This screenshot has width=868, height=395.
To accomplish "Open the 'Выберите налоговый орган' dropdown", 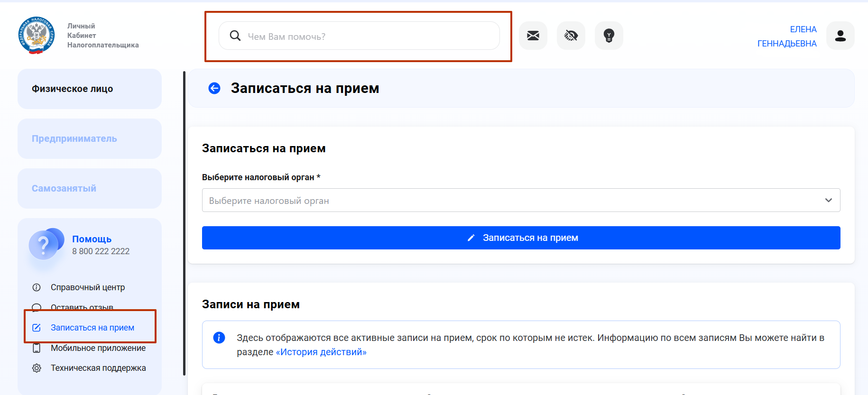I will coord(521,200).
